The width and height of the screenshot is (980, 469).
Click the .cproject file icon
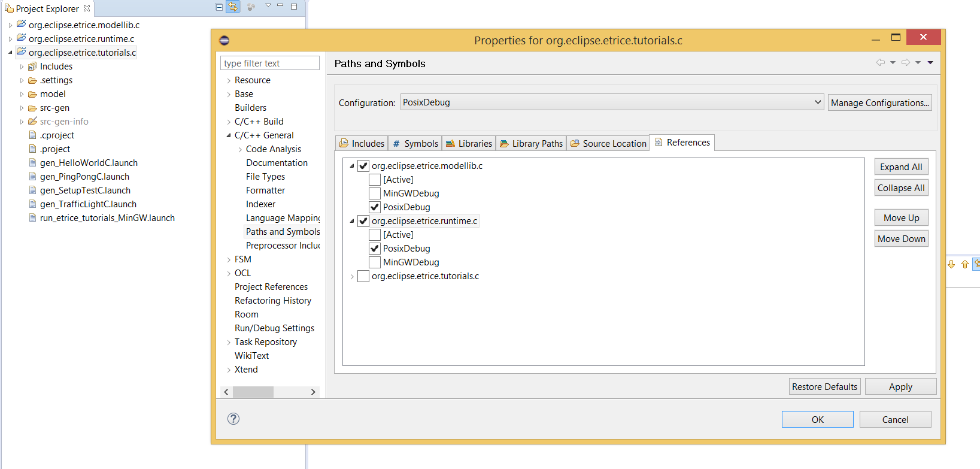point(33,135)
